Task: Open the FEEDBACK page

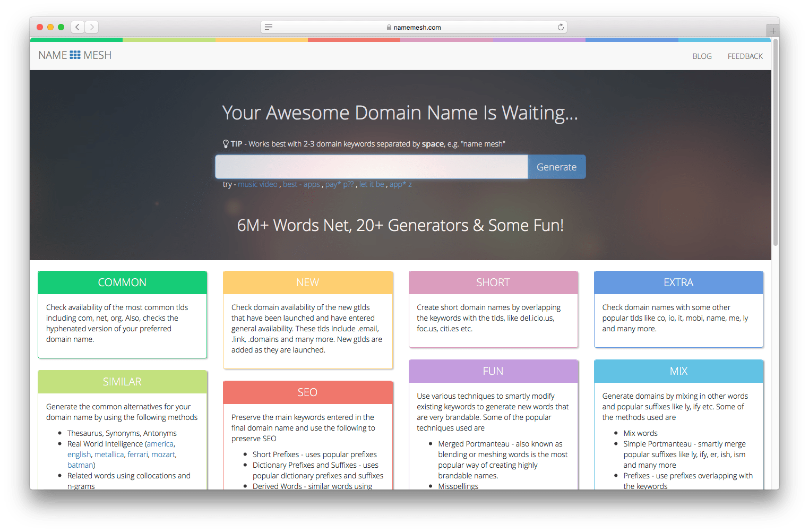Action: [x=745, y=56]
